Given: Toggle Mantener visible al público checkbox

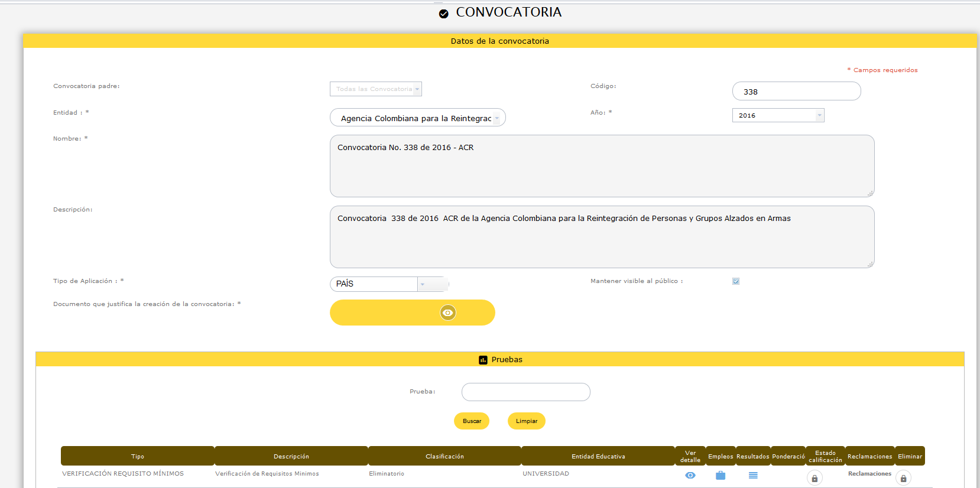Looking at the screenshot, I should (736, 281).
